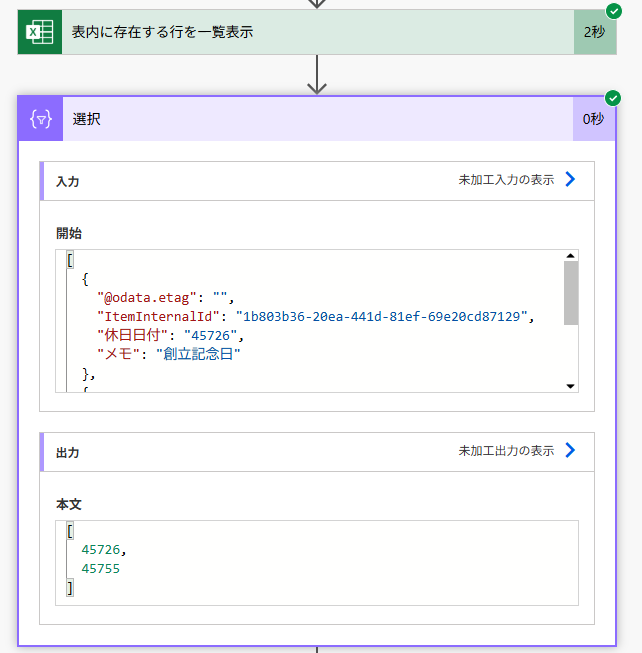Screen dimensions: 642x653
Task: Click the scroll up arrow in 開始 box
Action: pos(570,256)
